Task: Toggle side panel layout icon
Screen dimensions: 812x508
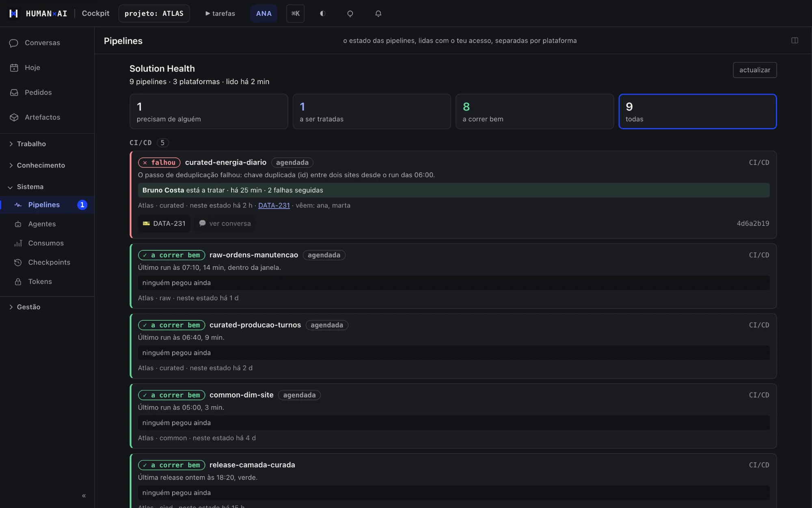Action: 795,40
